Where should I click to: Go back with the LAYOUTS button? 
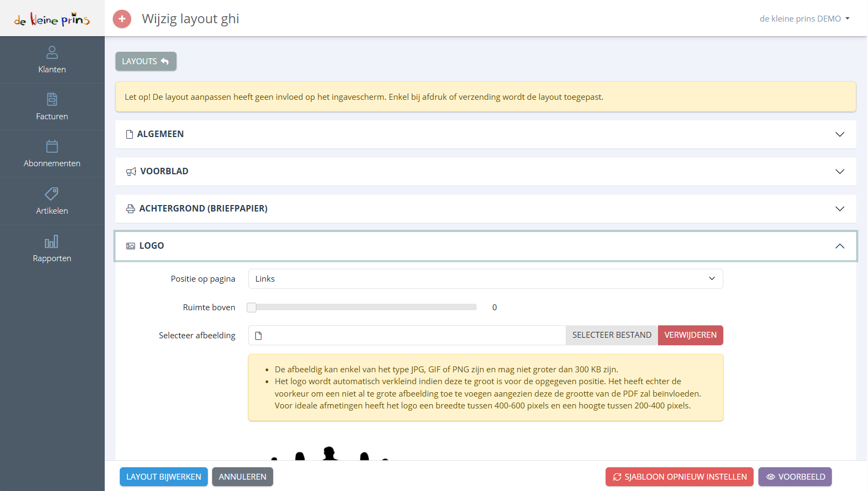click(x=146, y=62)
